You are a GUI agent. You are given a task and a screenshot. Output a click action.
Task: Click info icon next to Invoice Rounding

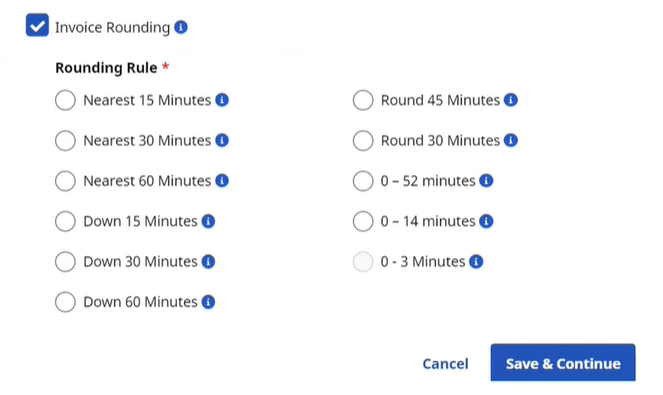click(x=181, y=27)
